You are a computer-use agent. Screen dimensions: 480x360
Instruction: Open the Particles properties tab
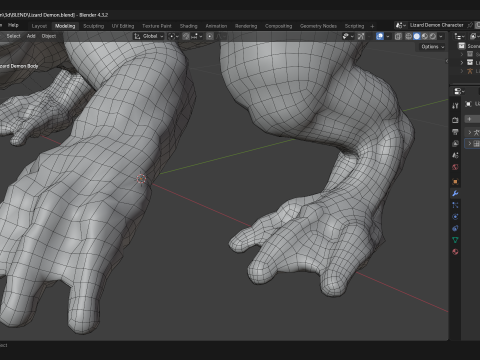click(455, 205)
